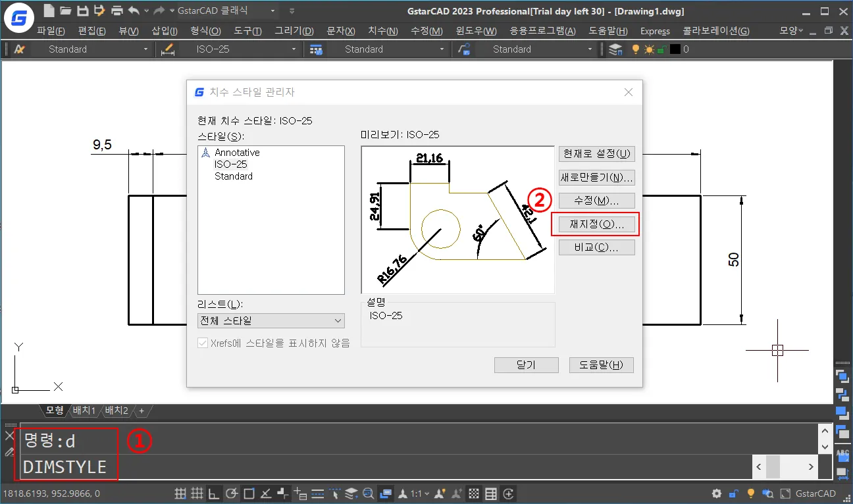Click the 새로만들기(N)... button
Screen dimensions: 853x504
click(x=596, y=178)
